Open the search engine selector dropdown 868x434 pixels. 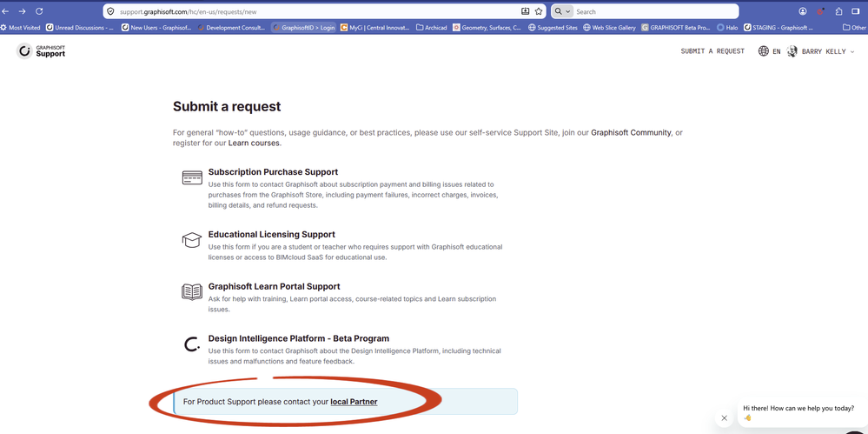562,11
